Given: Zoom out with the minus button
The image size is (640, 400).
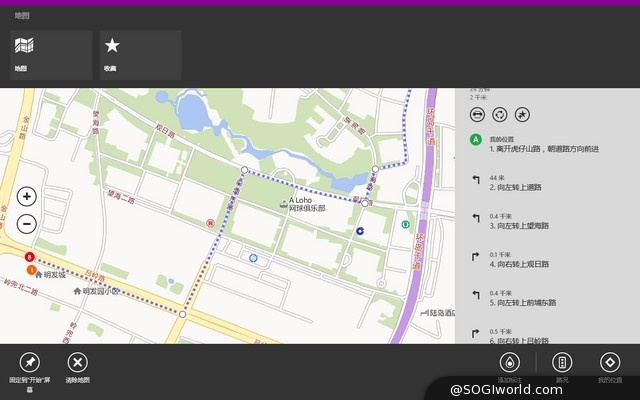Looking at the screenshot, I should [x=27, y=224].
